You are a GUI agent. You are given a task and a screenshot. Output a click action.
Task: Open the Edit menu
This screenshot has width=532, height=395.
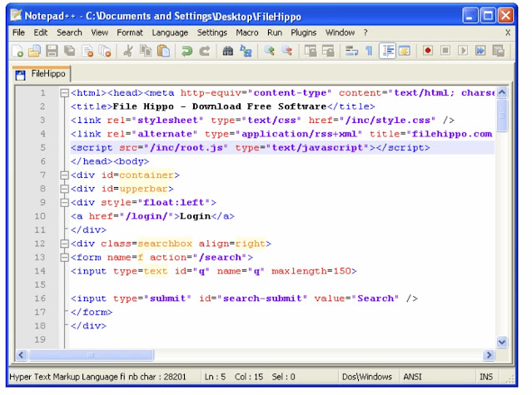[x=40, y=33]
